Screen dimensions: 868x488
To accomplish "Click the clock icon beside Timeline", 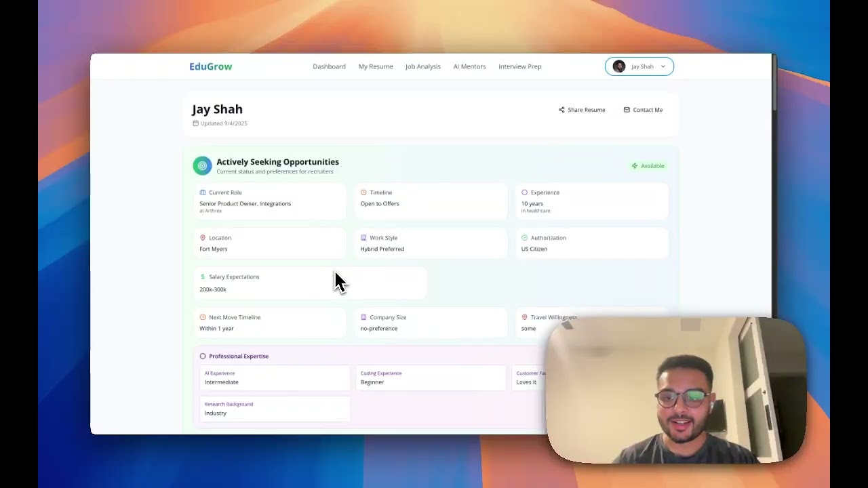I will tap(363, 192).
